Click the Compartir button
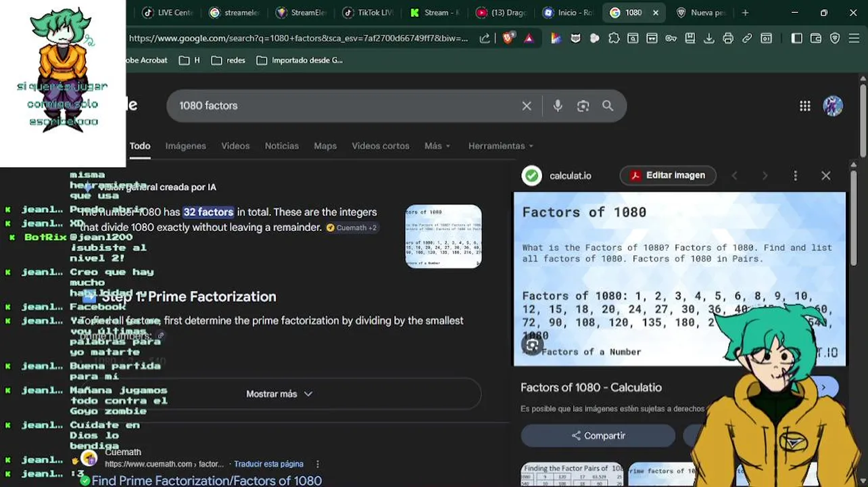 598,436
